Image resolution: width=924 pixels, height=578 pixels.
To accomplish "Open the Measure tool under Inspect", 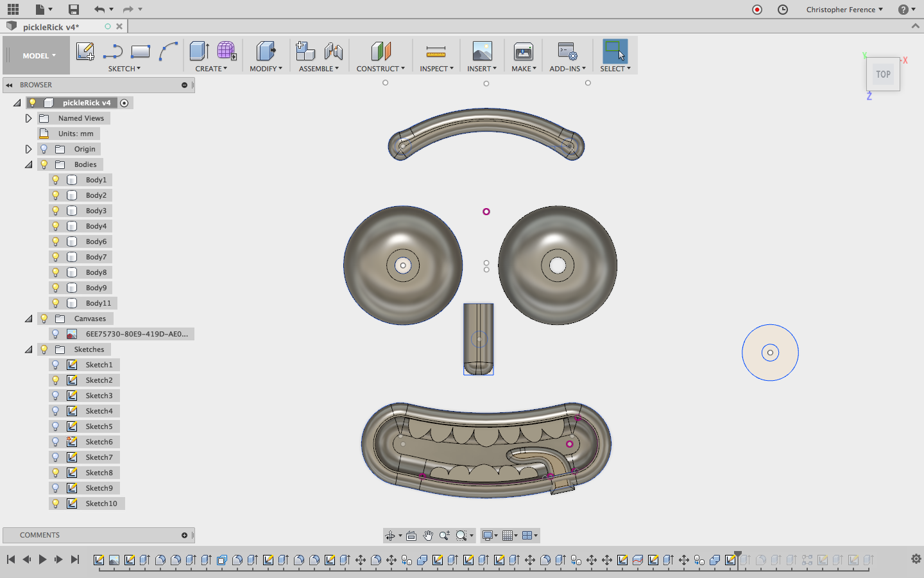I will coord(436,51).
